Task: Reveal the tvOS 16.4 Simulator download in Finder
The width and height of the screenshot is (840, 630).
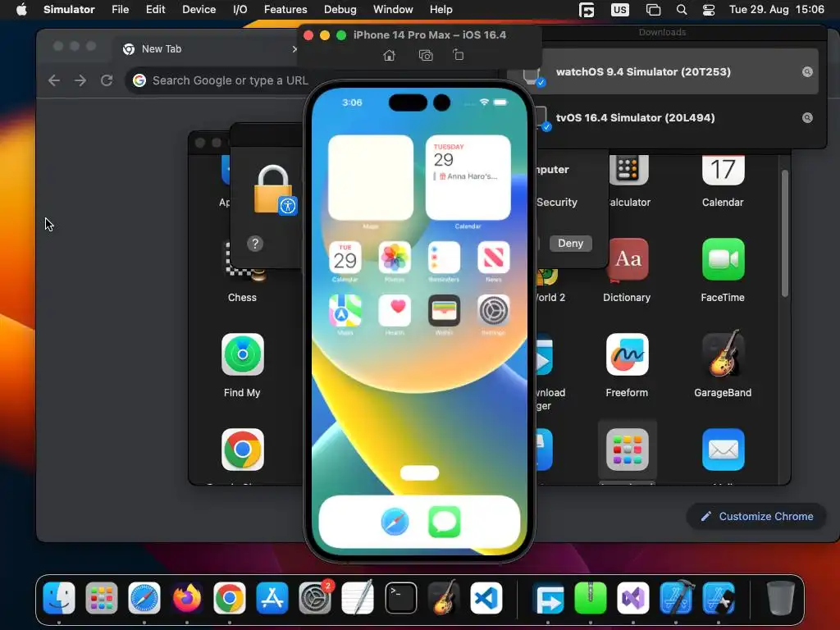Action: (x=807, y=118)
